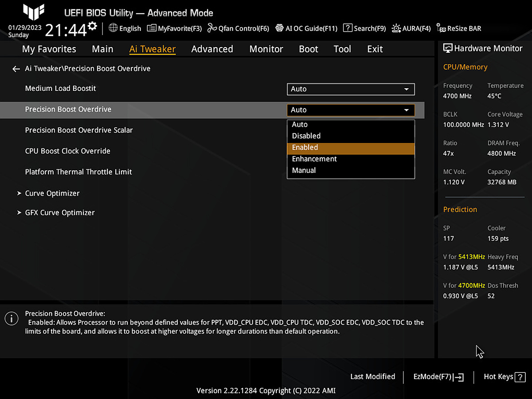The height and width of the screenshot is (399, 532).
Task: Open the settings gear next to the clock
Action: coord(92,26)
